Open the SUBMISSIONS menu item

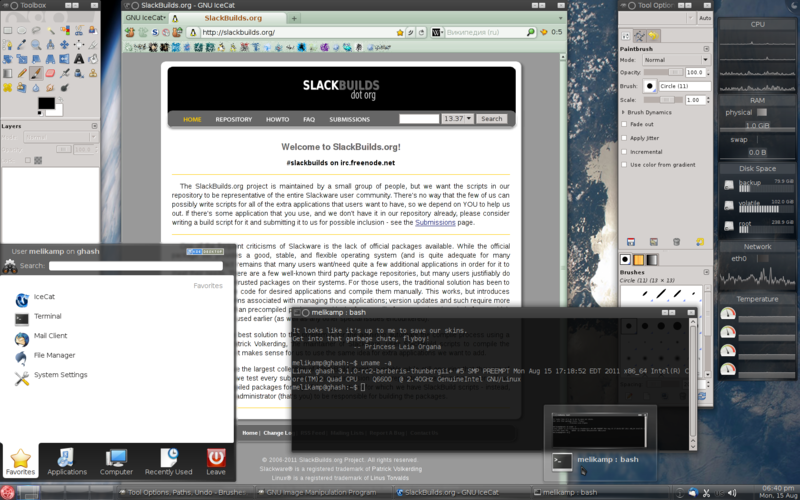point(349,119)
